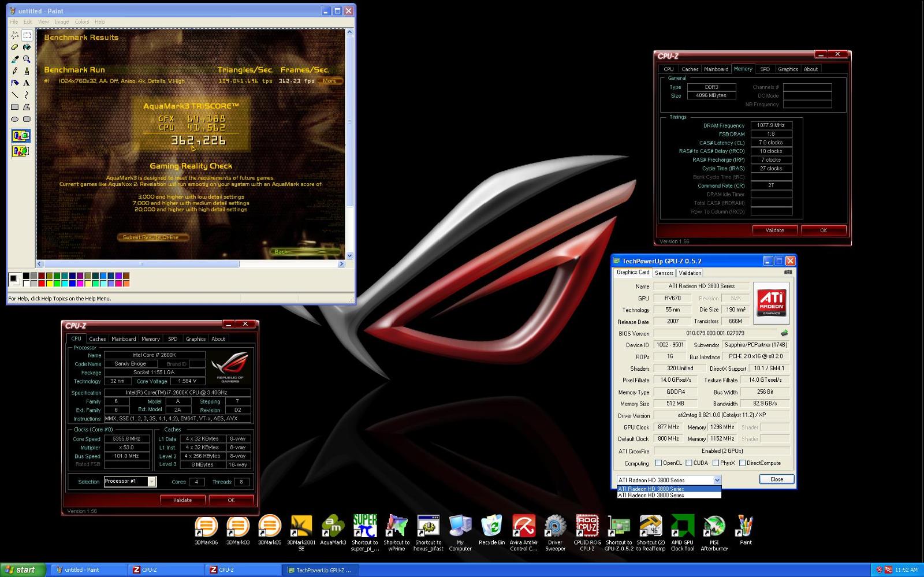924x577 pixels.
Task: Choose the Fill With Color bucket tool
Action: [27, 47]
